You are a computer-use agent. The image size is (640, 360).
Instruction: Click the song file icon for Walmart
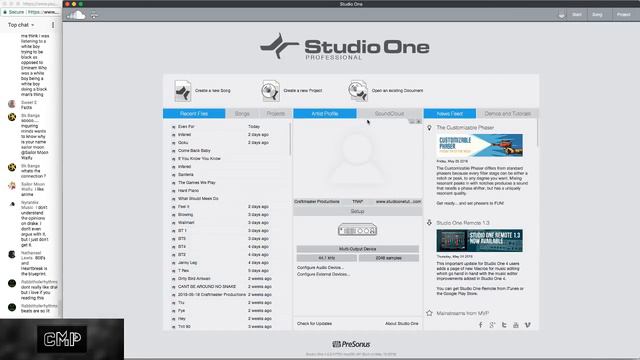[173, 223]
